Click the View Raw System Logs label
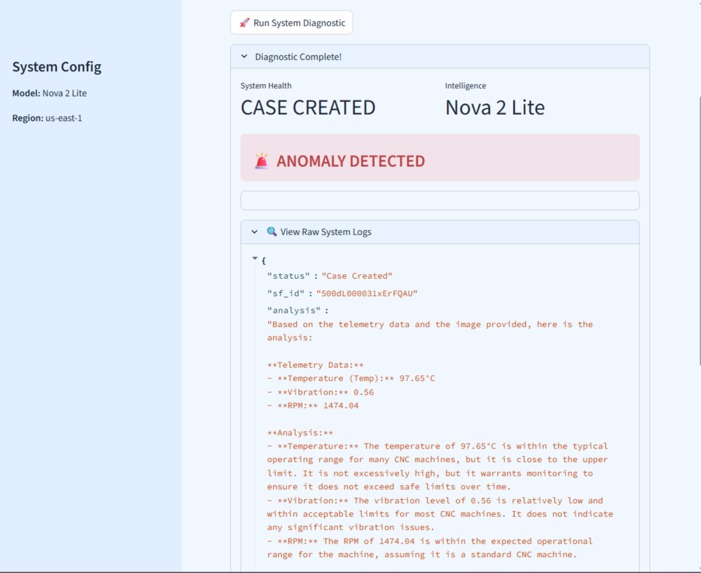 click(326, 232)
